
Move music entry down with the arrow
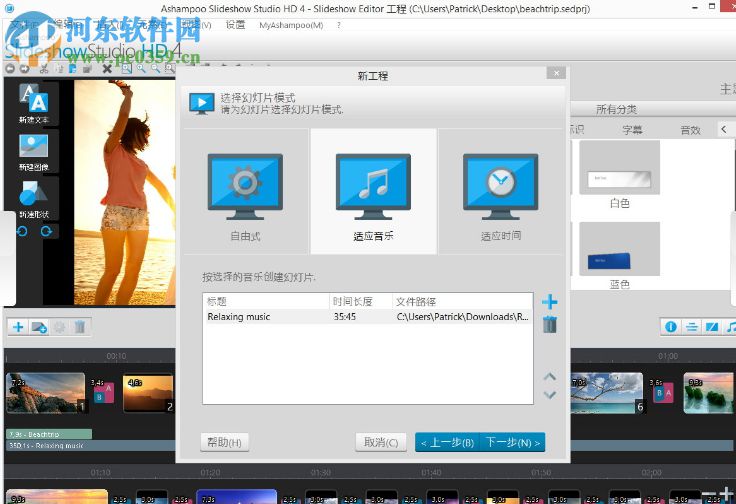click(x=550, y=395)
